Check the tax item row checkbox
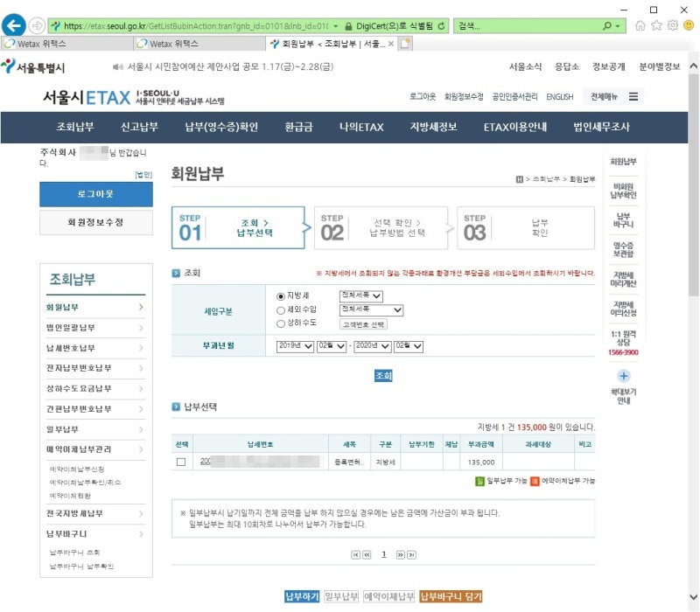Screen dimensions: 700x612 [x=181, y=462]
